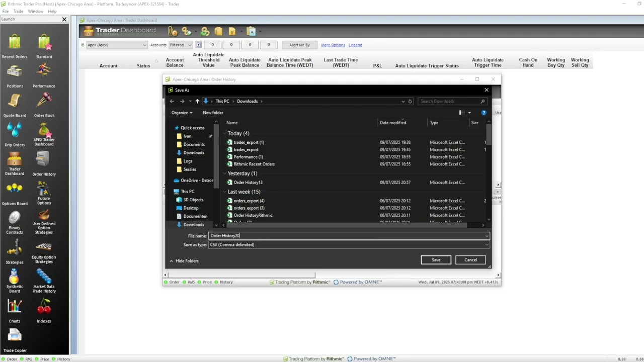This screenshot has width=644, height=362.
Task: Open APEX Trader Dashboard launcher icon
Action: [44, 134]
